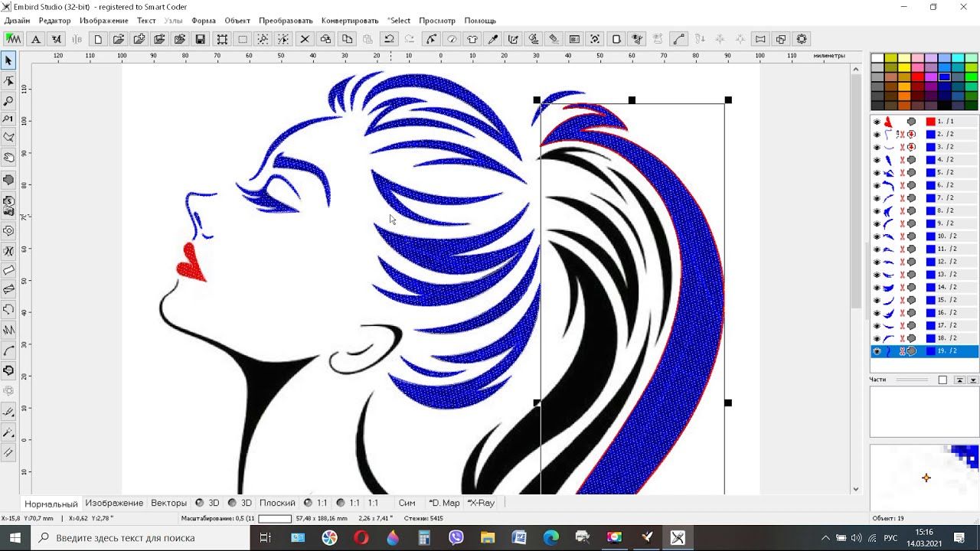Click the stitch mode icon in top toolbar
This screenshot has width=980, height=551.
[13, 39]
